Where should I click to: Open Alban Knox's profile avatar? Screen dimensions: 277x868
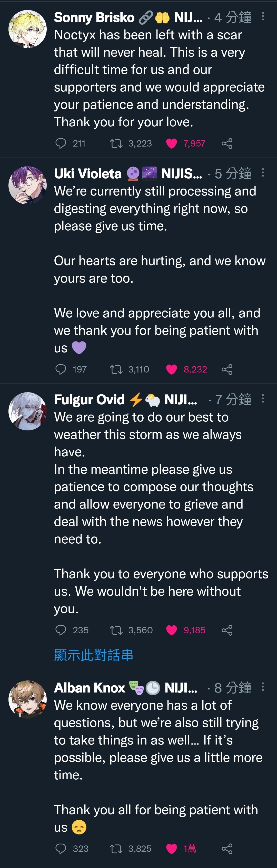pyautogui.click(x=28, y=699)
